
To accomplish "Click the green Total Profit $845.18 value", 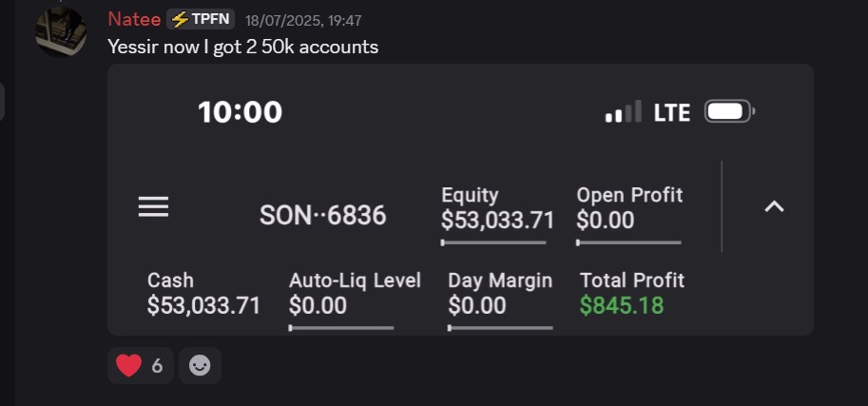I will coord(622,306).
